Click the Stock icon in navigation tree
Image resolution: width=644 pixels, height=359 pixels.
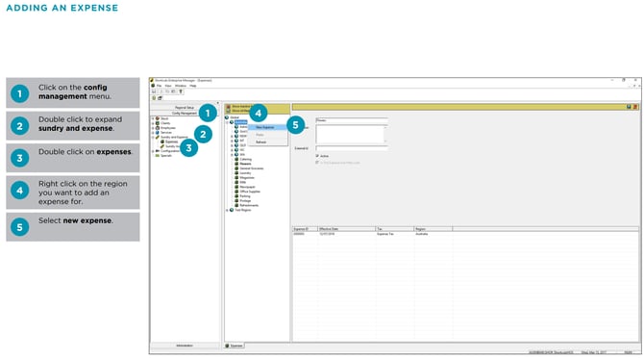(x=158, y=118)
